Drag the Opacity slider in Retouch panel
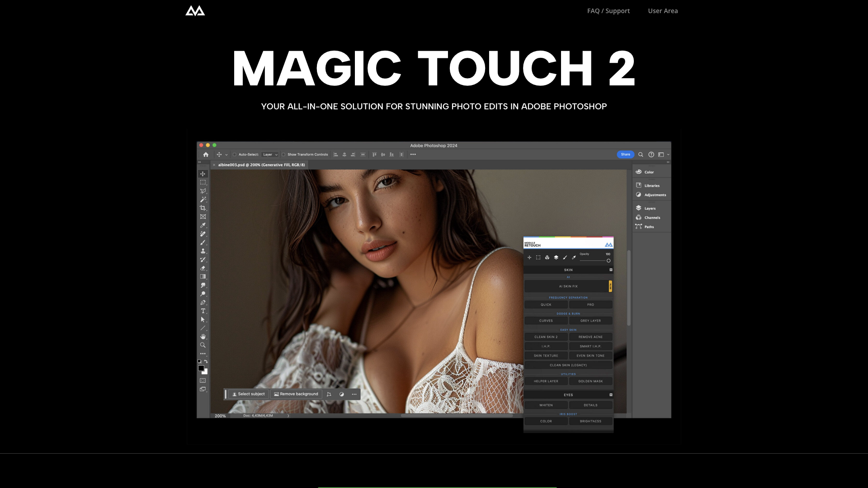Viewport: 868px width, 488px height. coord(608,260)
